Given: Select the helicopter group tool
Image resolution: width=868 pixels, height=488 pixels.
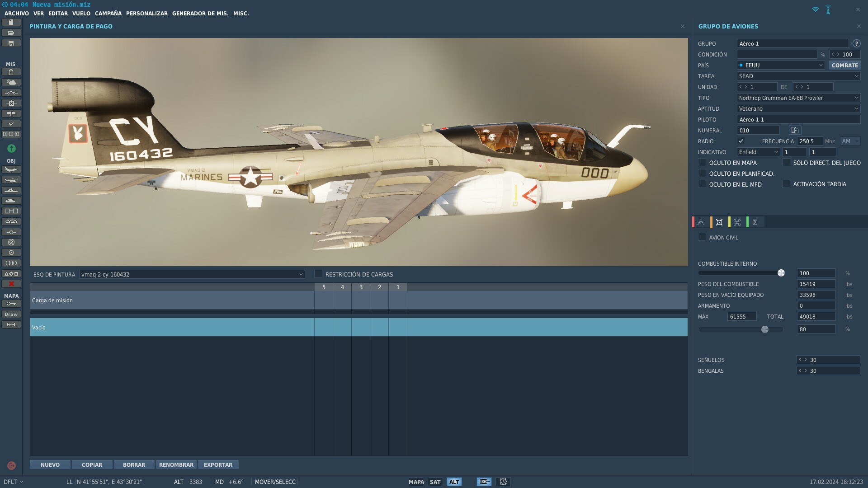Looking at the screenshot, I should click(x=11, y=180).
